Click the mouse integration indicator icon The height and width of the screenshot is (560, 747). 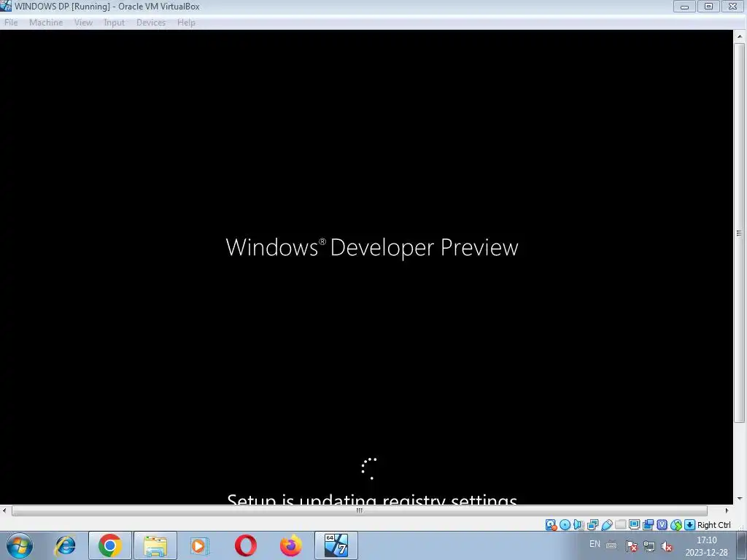point(676,525)
